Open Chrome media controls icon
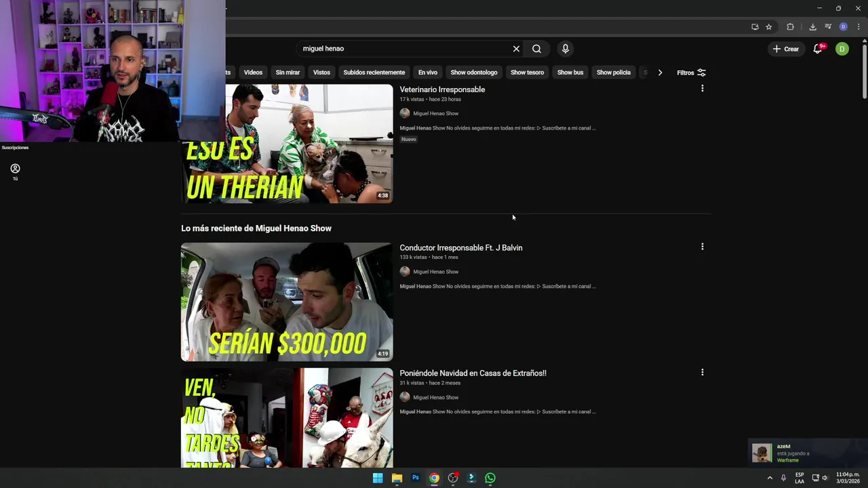The height and width of the screenshot is (488, 868). click(x=828, y=27)
